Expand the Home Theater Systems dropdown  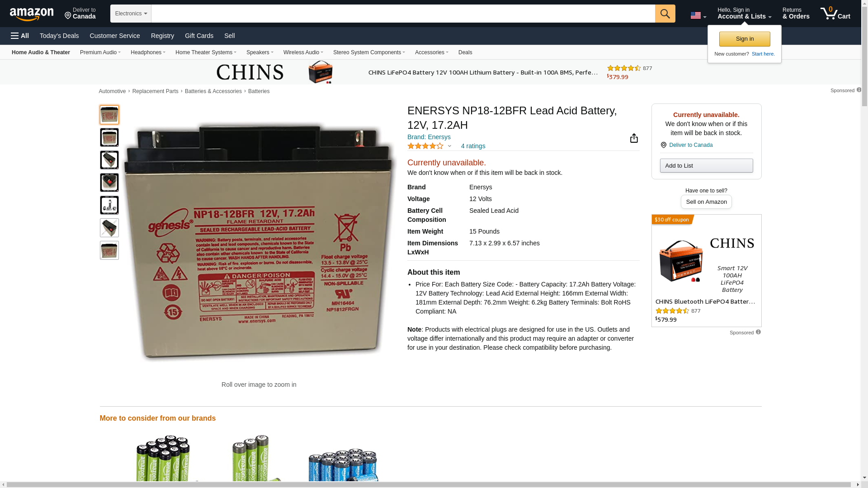(206, 52)
